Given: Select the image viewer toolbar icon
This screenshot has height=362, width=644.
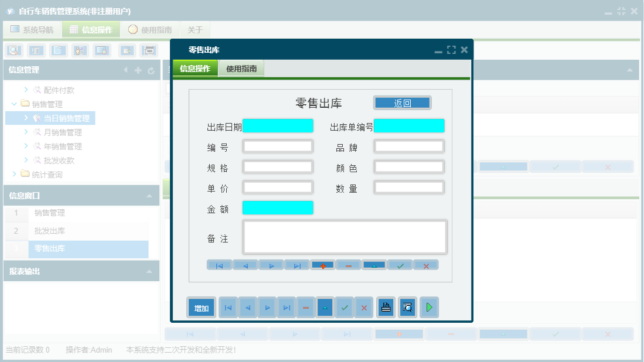Looking at the screenshot, I should (x=101, y=50).
